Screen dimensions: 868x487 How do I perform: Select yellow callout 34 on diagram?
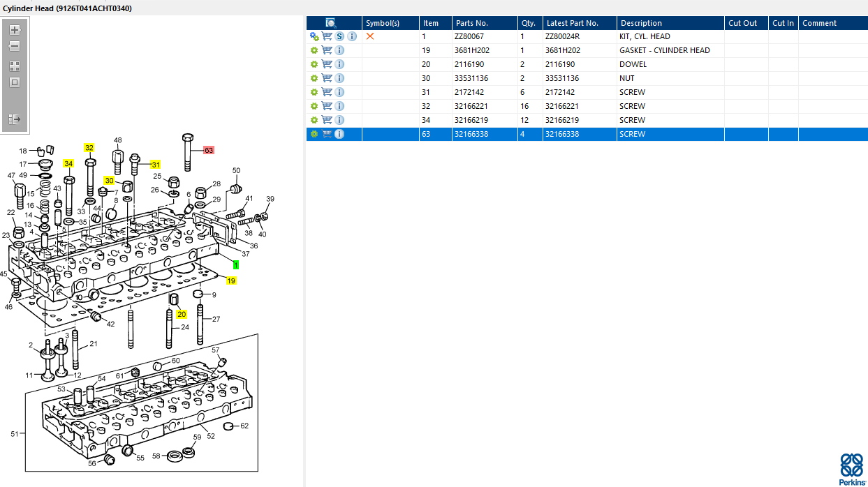[68, 163]
